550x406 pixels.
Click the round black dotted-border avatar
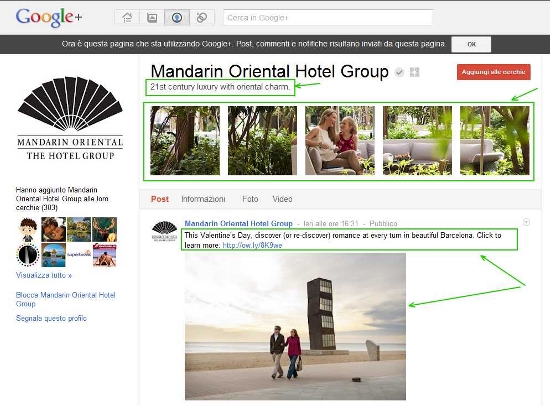coord(28,255)
